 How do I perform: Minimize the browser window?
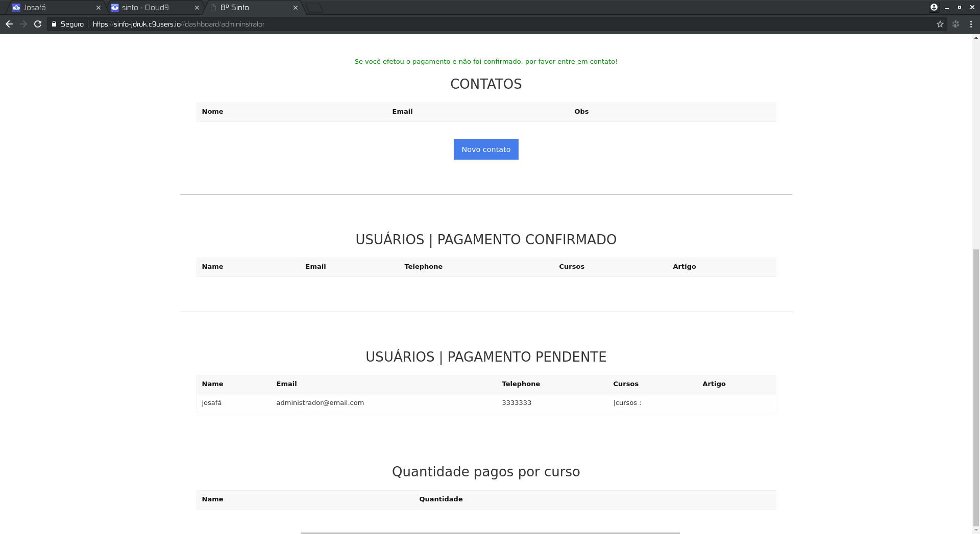point(947,8)
